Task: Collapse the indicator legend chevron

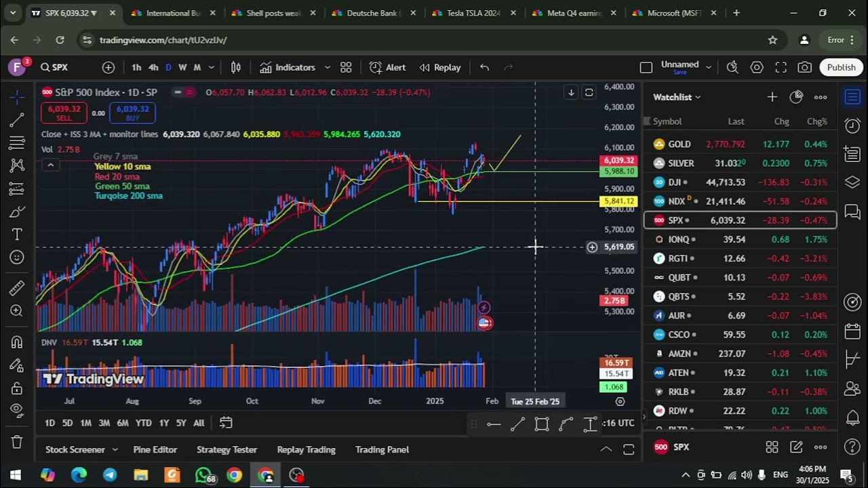Action: (50, 165)
